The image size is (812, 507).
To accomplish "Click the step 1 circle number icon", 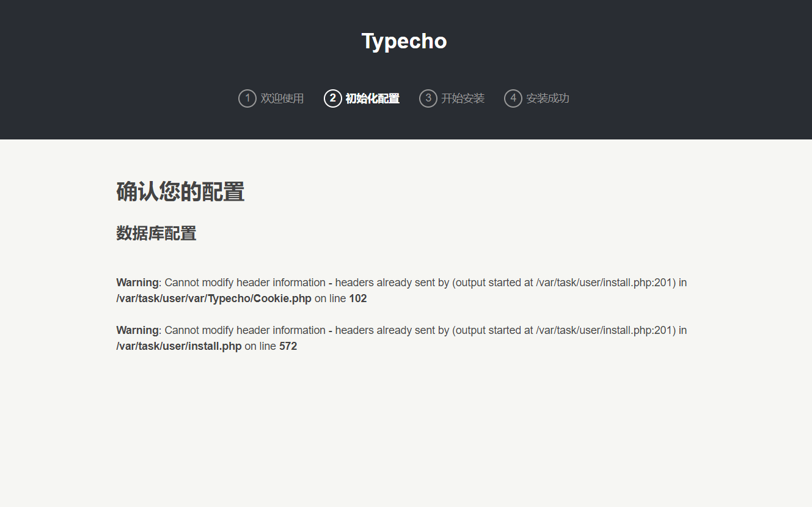I will pyautogui.click(x=247, y=98).
